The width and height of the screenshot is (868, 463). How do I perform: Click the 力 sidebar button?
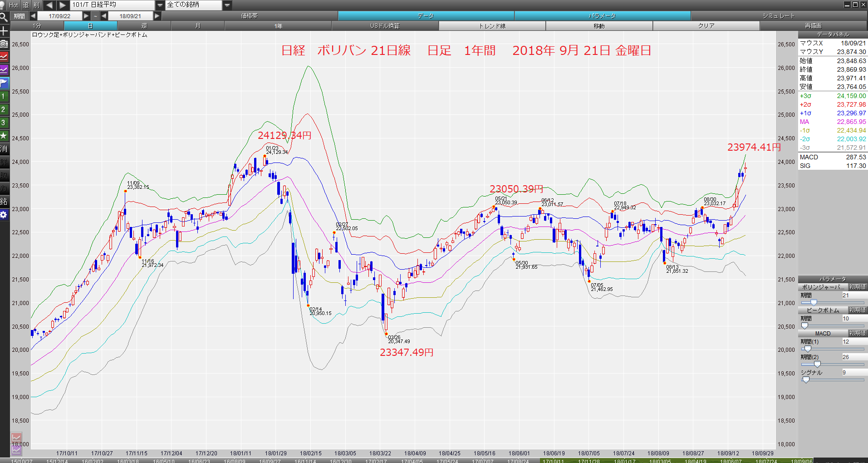coord(4,188)
